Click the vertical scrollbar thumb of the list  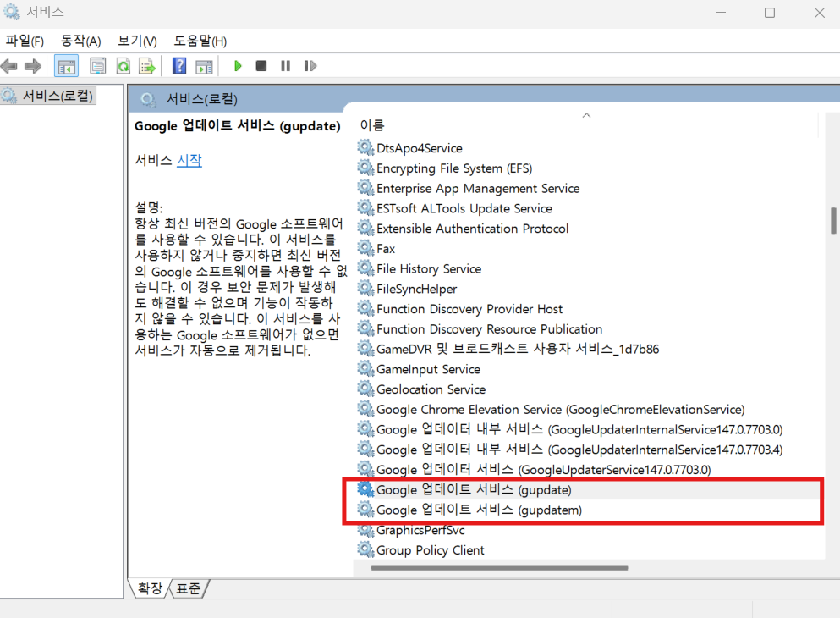click(833, 221)
